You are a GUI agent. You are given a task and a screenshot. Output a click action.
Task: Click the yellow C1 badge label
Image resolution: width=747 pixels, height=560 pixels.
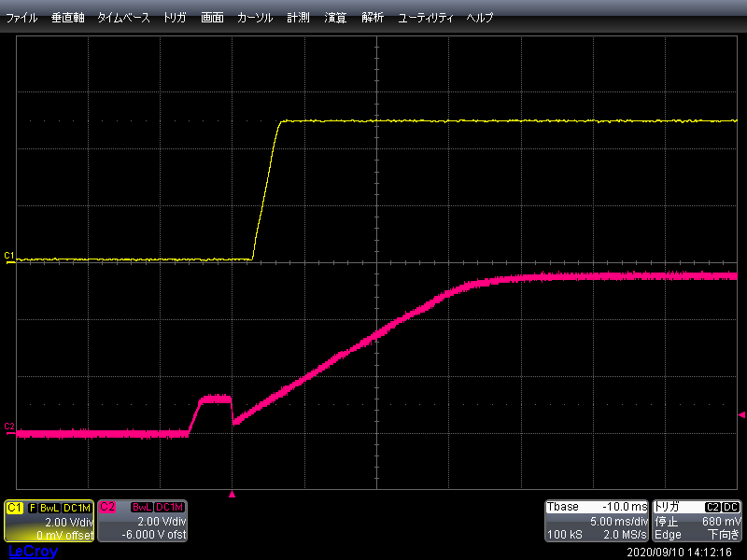[15, 508]
